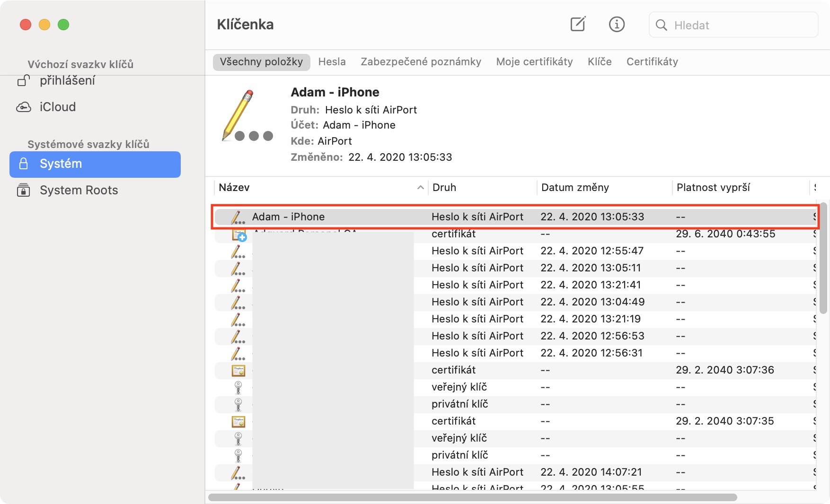Select the Systém keychain in sidebar
Viewport: 830px width, 504px height.
tap(95, 164)
